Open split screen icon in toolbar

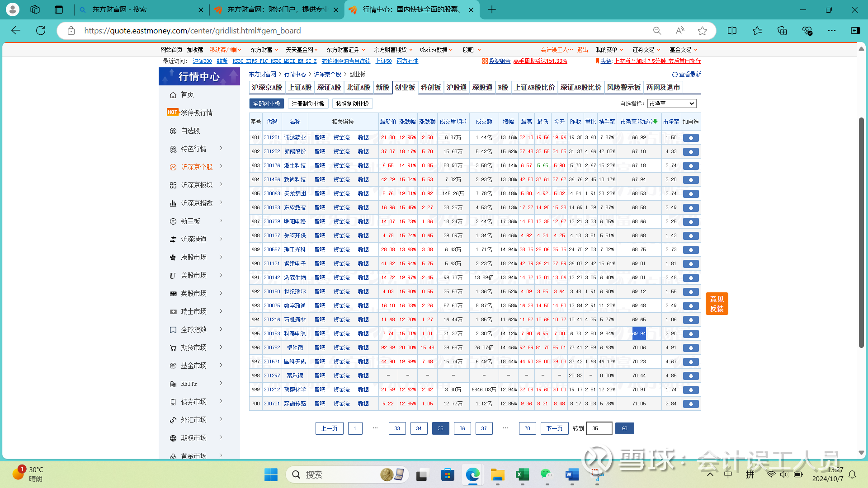click(x=732, y=31)
